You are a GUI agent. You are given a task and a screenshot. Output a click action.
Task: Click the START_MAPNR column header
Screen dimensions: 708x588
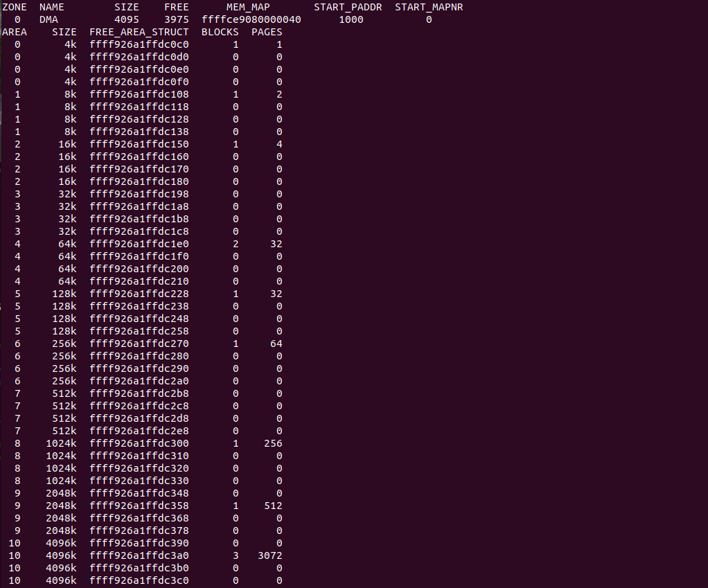click(x=429, y=7)
